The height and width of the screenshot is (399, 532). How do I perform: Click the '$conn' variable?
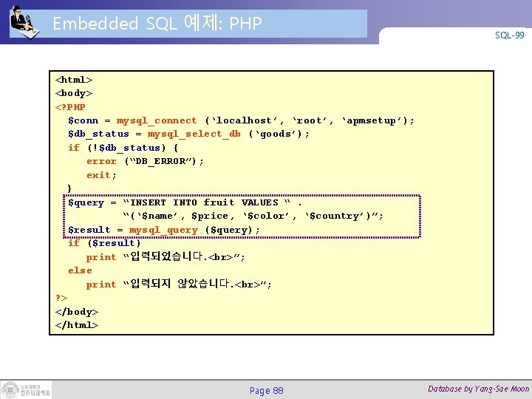pos(83,120)
